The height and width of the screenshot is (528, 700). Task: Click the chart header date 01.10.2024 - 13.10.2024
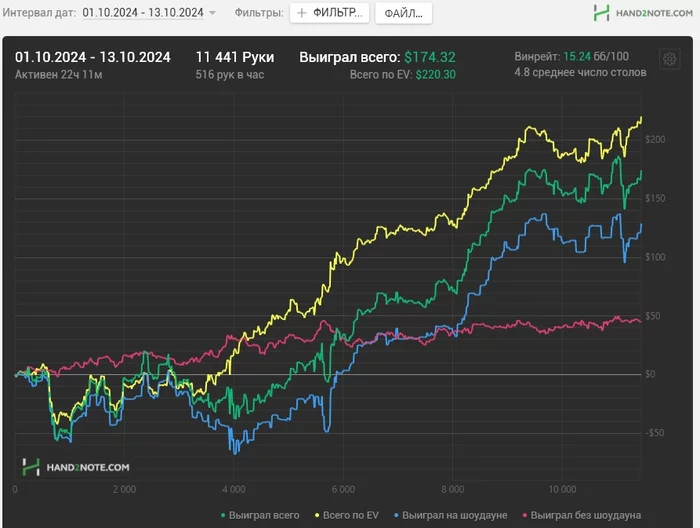coord(93,57)
